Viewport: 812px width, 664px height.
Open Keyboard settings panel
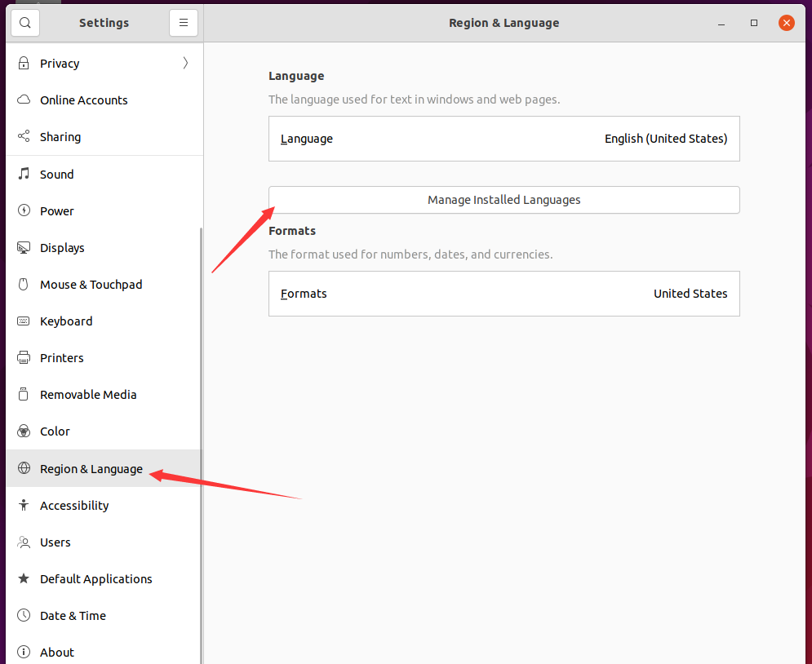tap(66, 321)
